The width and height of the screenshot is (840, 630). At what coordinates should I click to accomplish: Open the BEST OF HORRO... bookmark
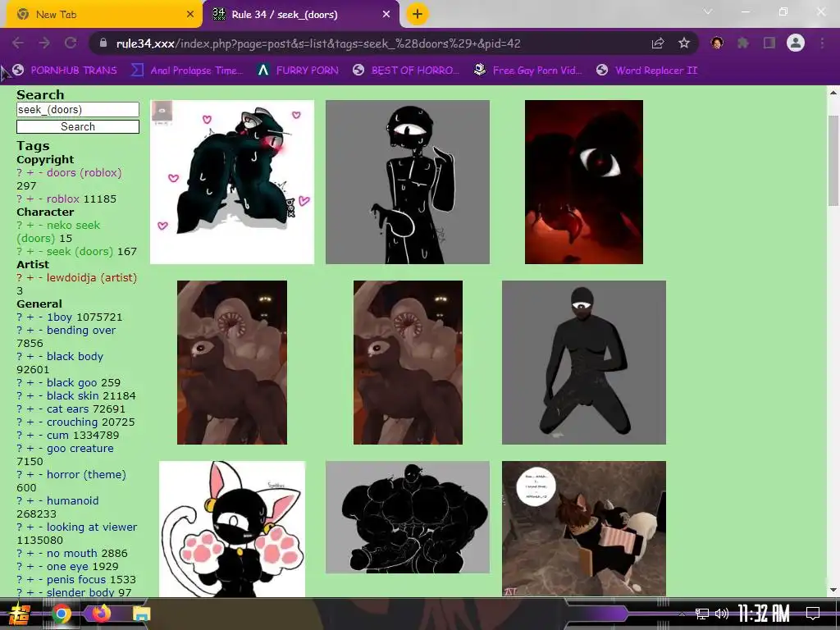pyautogui.click(x=406, y=71)
